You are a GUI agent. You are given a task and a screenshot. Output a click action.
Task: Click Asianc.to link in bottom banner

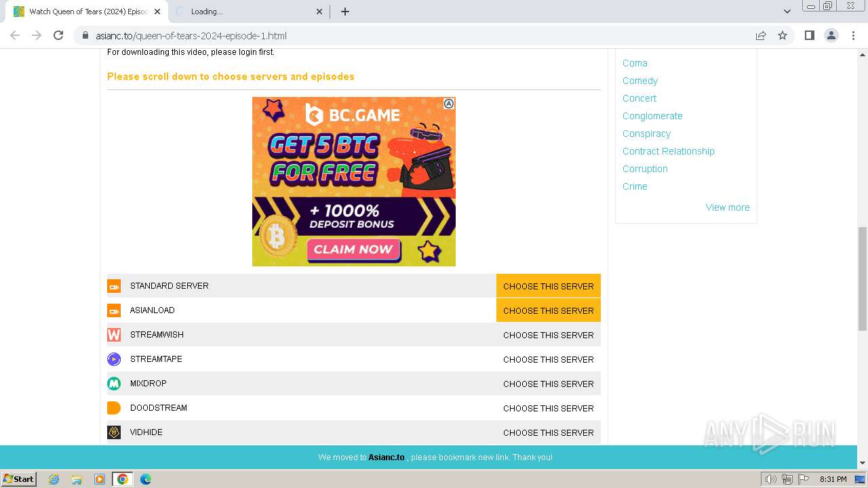[387, 457]
